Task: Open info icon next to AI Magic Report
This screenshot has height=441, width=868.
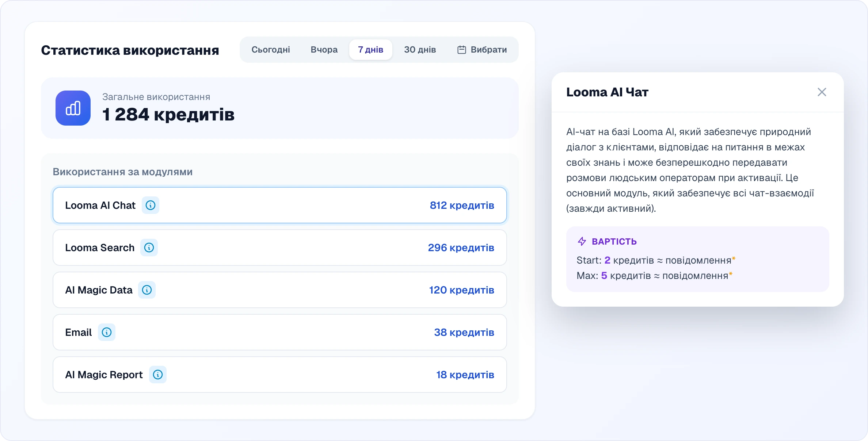Action: 158,375
